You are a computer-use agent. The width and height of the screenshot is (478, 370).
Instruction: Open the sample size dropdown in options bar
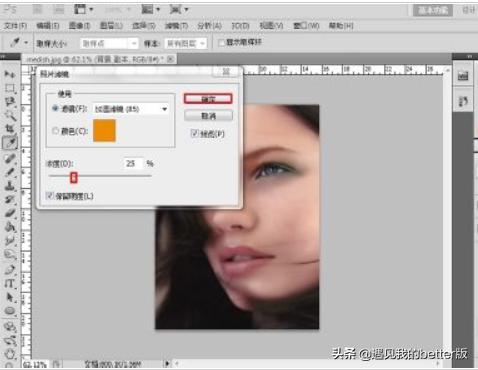(x=109, y=43)
